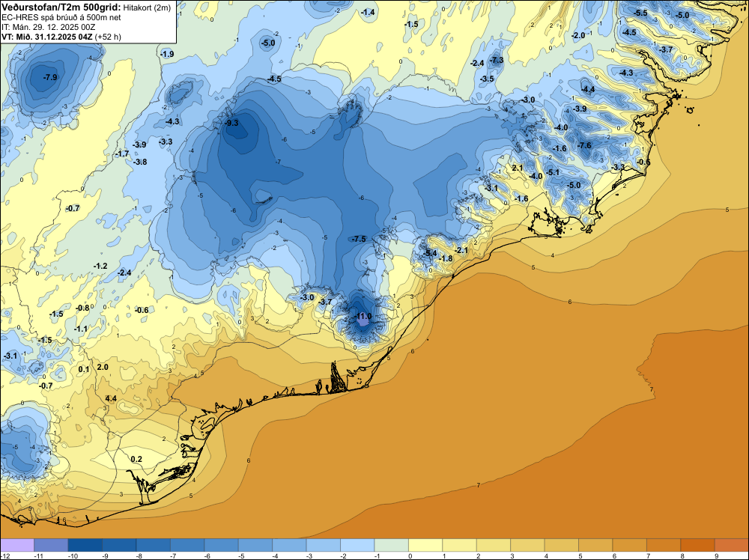Click the -7.3 temperature label
The height and width of the screenshot is (560, 749).
pyautogui.click(x=497, y=60)
